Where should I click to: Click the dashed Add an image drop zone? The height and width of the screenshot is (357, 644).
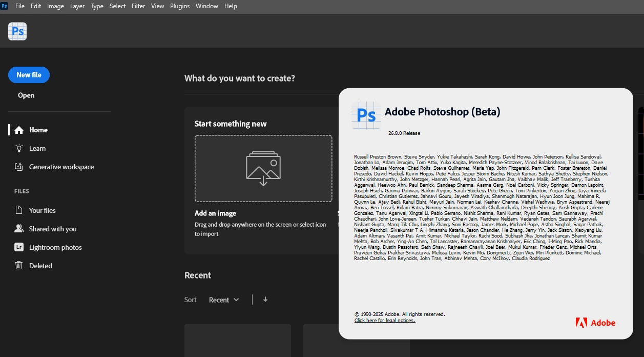(263, 168)
